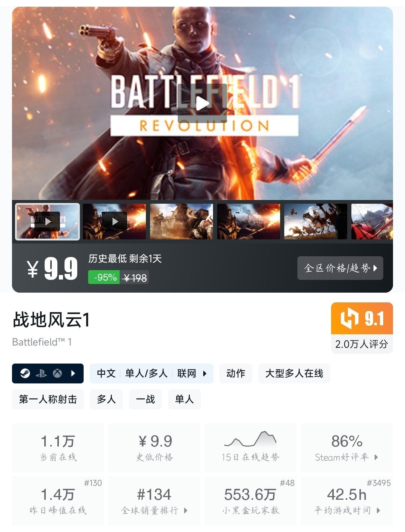The height and width of the screenshot is (532, 405).
Task: Expand 全球销量排行 ranking arrow
Action: 186,510
